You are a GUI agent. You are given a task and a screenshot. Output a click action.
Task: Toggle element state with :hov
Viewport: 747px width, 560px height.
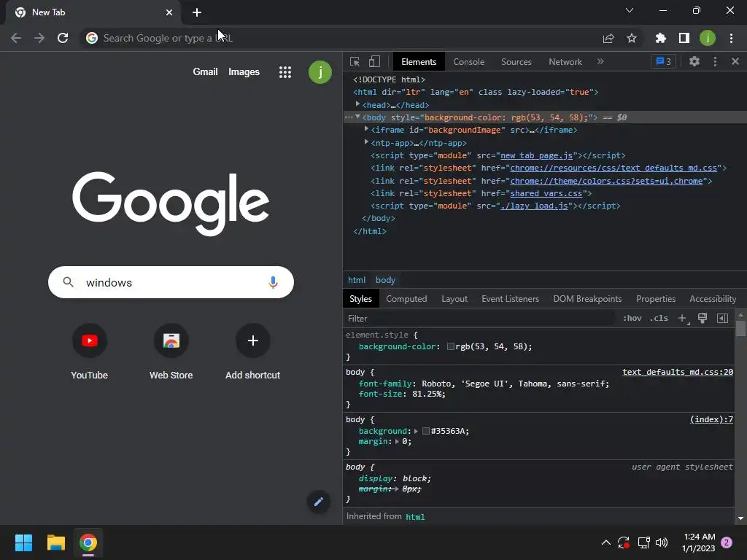[632, 318]
